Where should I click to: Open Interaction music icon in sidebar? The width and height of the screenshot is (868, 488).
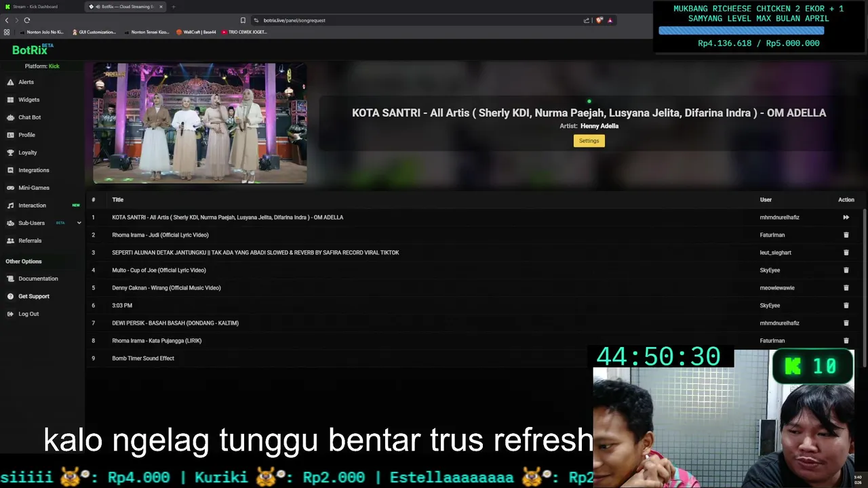point(10,205)
